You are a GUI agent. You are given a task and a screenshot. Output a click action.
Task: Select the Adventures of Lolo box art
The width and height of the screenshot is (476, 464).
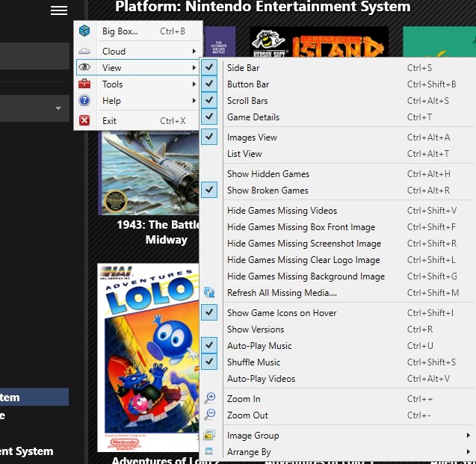(x=148, y=357)
